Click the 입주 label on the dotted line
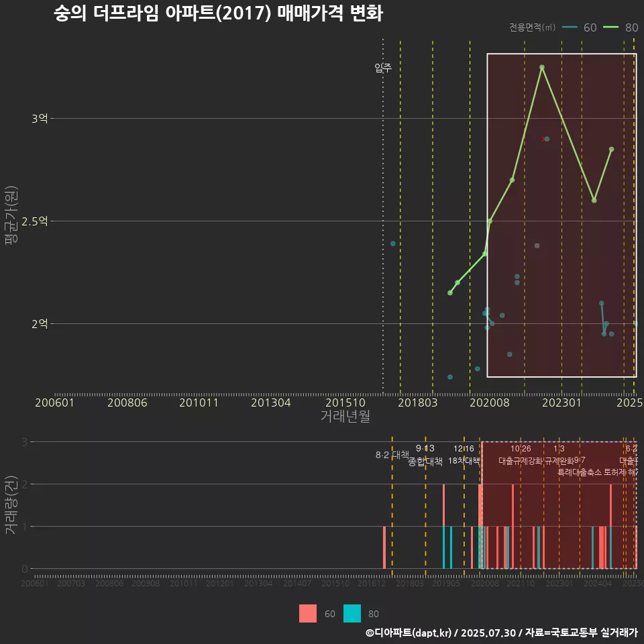The height and width of the screenshot is (644, 644). tap(383, 67)
